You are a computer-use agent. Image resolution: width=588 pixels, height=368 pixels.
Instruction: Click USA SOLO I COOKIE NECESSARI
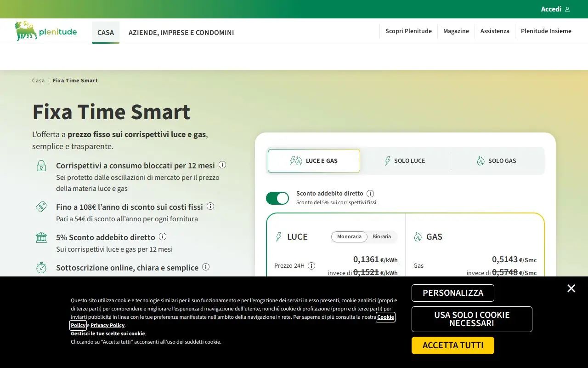coord(472,319)
